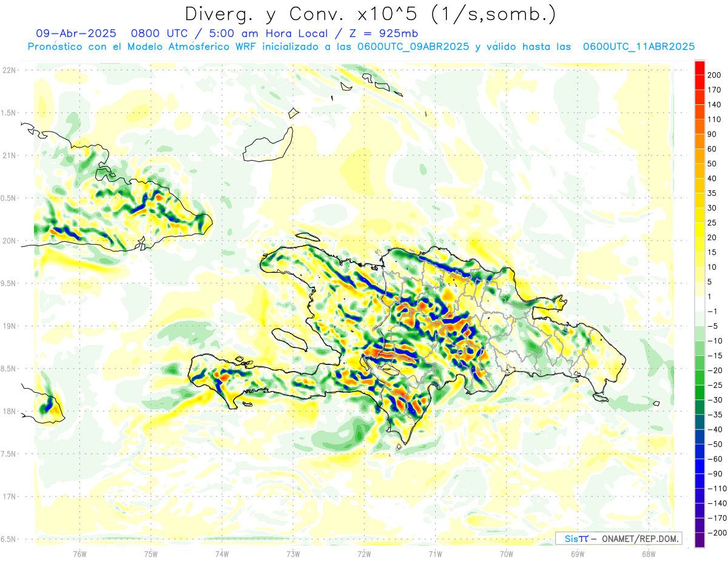Click the colorbar value 170
The width and height of the screenshot is (728, 562).
click(714, 90)
